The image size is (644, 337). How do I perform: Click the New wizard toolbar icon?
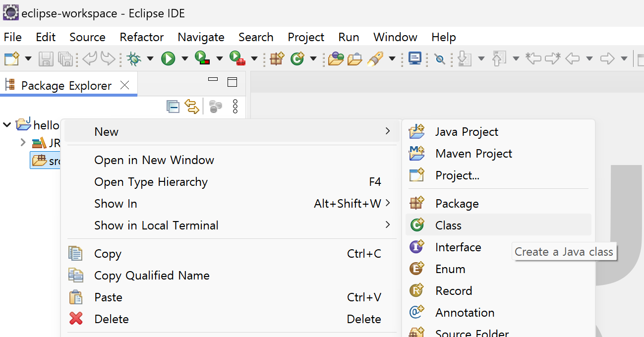pos(11,59)
